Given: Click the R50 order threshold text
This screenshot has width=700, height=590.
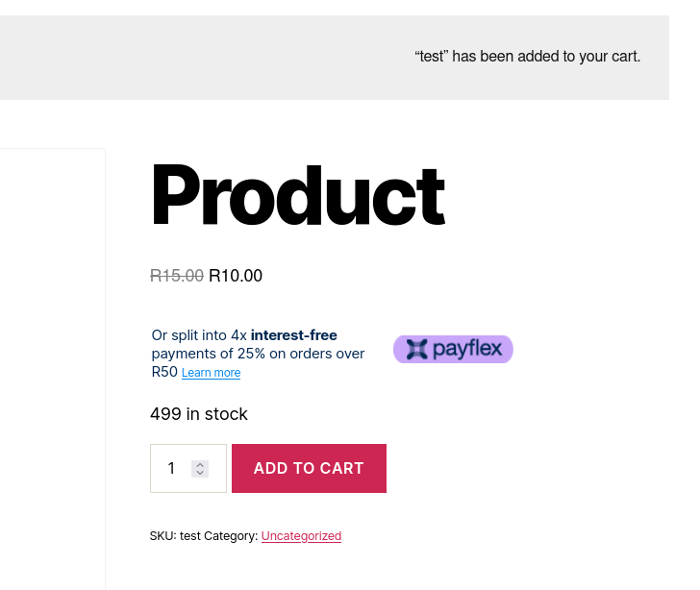Looking at the screenshot, I should click(x=164, y=372).
